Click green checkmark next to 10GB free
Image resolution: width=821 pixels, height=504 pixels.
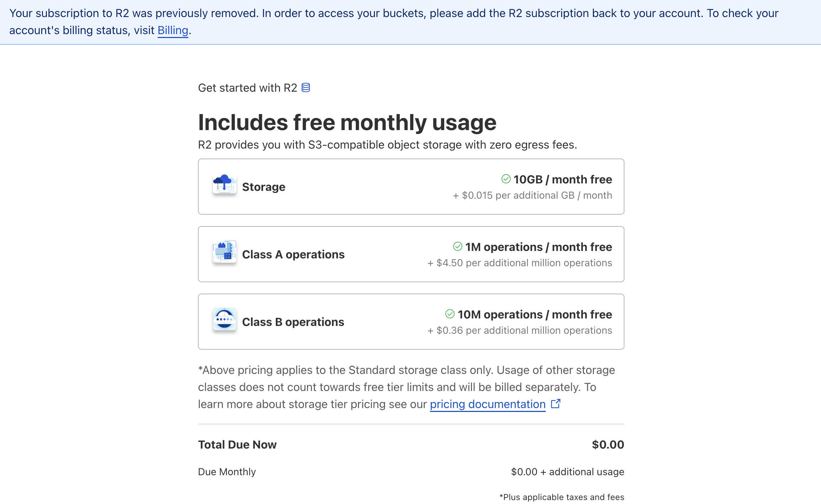point(506,179)
